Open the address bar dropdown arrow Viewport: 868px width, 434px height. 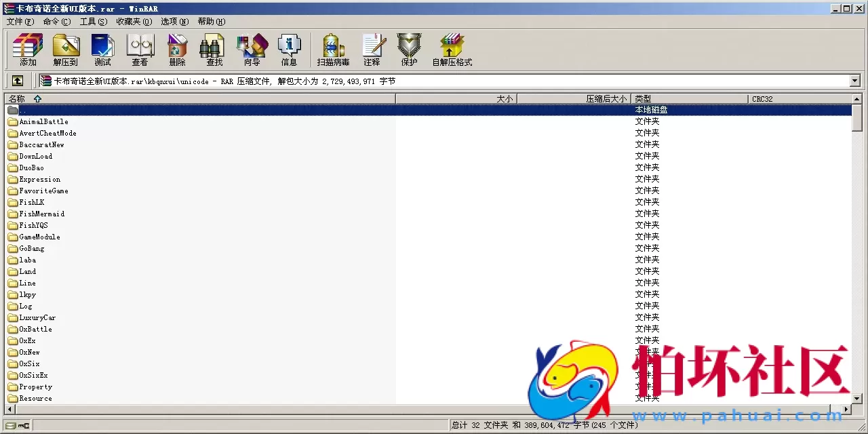pyautogui.click(x=855, y=80)
